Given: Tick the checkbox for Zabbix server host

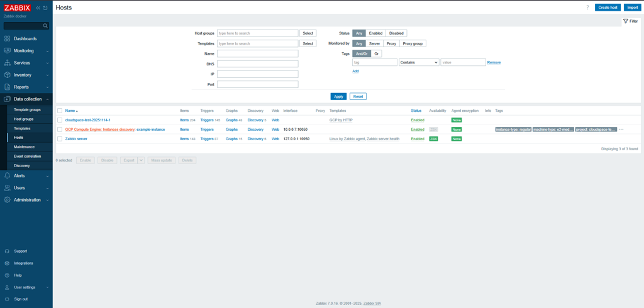Looking at the screenshot, I should 60,139.
